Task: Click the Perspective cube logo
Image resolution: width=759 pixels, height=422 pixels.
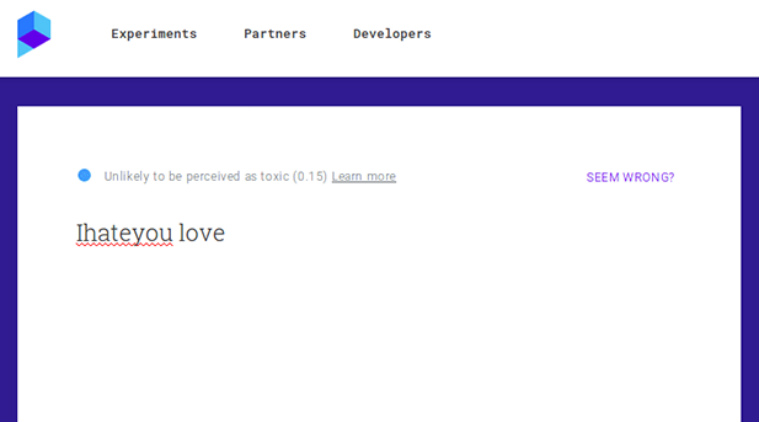Action: pyautogui.click(x=33, y=33)
